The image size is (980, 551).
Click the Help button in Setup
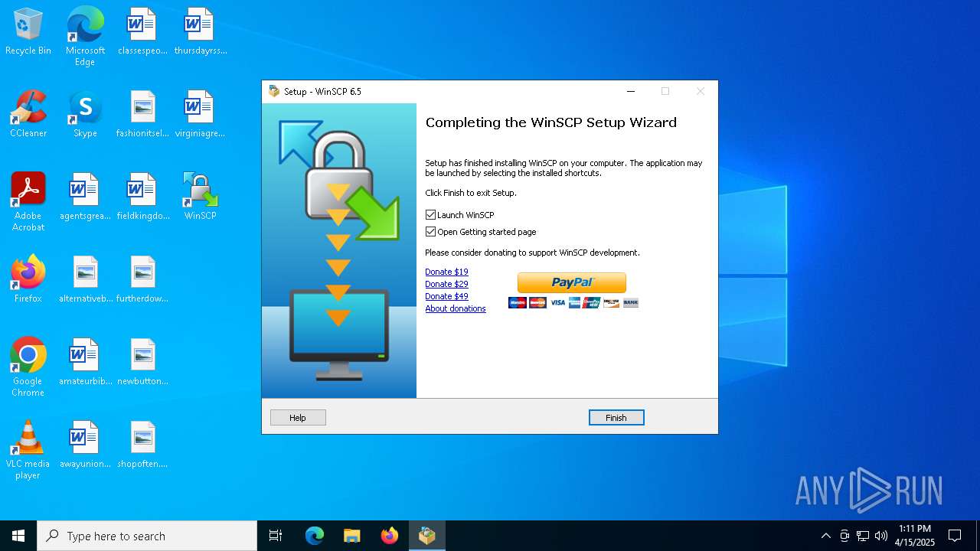tap(298, 418)
